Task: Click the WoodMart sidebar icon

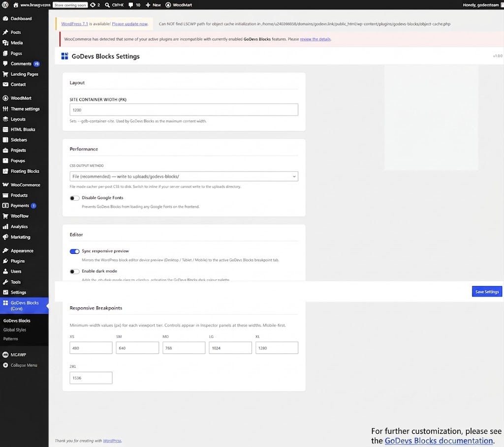Action: (x=5, y=98)
